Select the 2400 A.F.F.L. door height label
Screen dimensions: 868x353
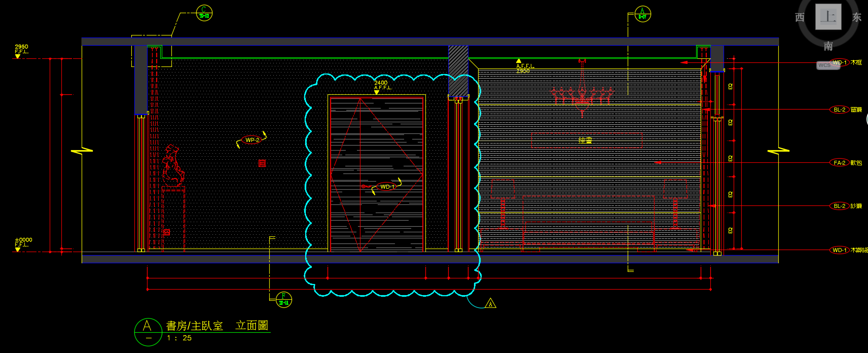point(382,86)
